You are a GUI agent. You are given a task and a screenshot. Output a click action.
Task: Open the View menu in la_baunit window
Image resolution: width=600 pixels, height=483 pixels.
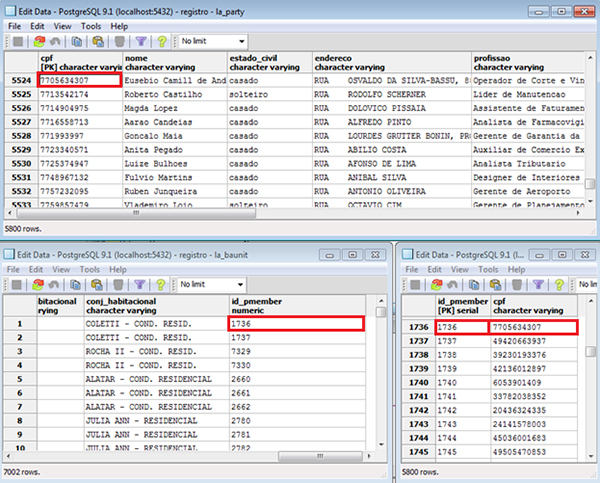click(62, 269)
